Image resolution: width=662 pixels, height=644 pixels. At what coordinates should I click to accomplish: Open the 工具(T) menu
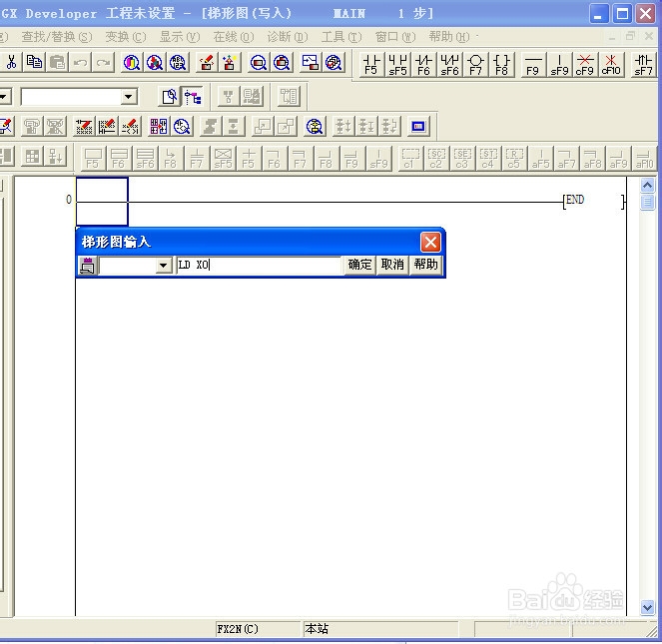(341, 37)
